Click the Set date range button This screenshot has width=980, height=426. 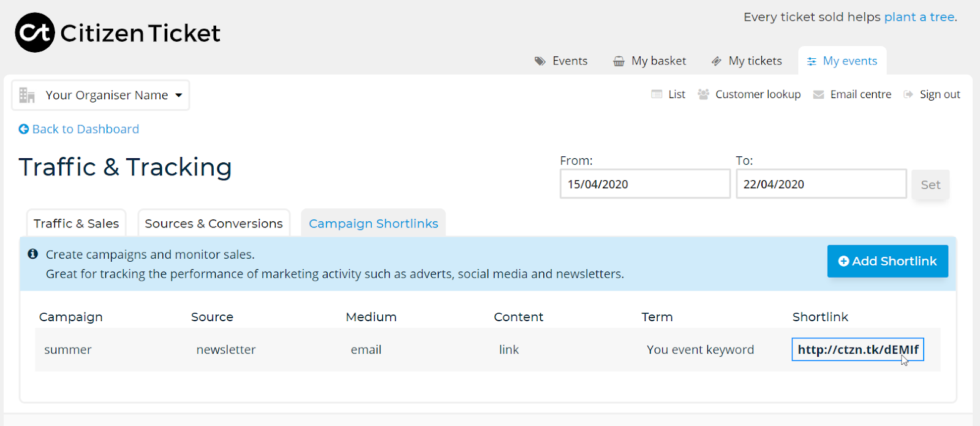tap(930, 184)
